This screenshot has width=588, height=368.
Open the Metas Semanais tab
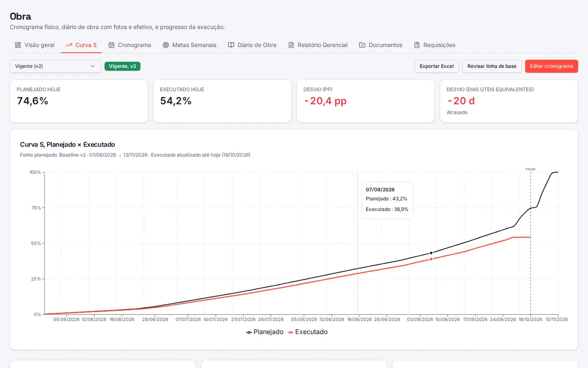[x=190, y=45]
